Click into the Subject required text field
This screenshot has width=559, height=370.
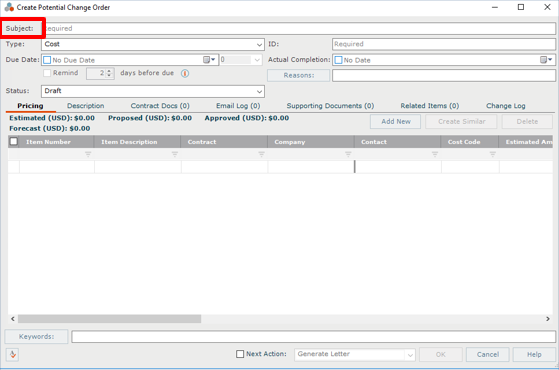299,29
